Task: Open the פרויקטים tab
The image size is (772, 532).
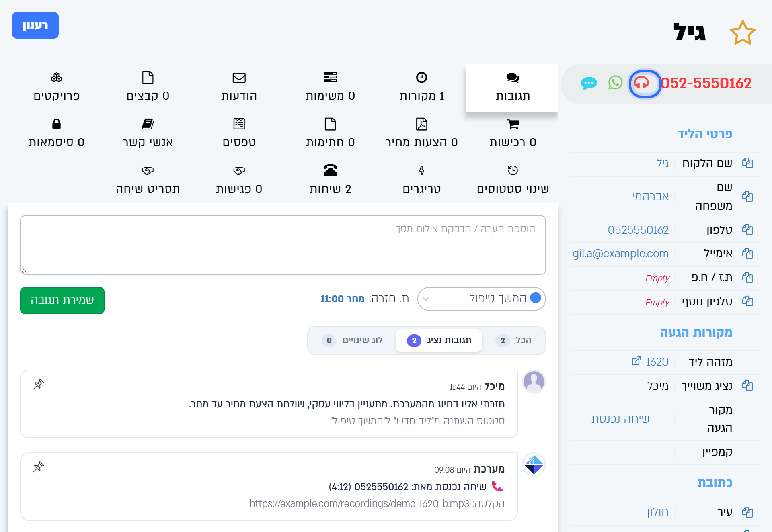Action: pos(56,88)
